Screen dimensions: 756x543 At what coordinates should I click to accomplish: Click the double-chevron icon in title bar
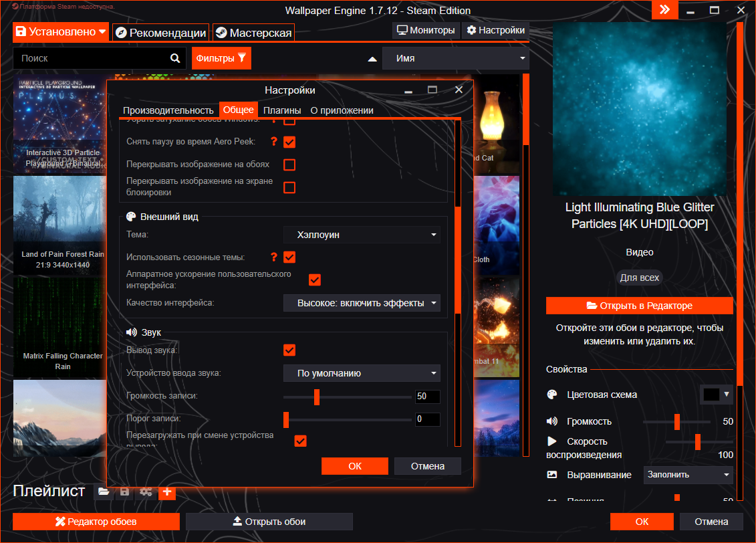(664, 9)
